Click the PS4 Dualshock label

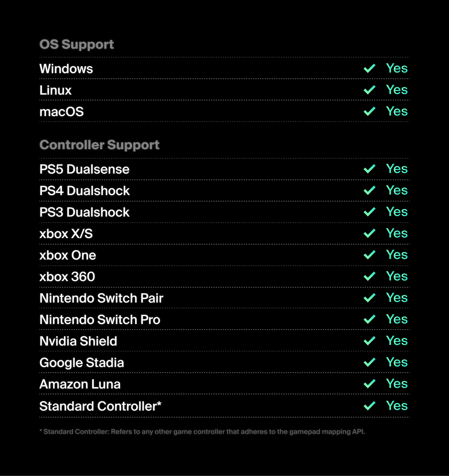(x=84, y=191)
